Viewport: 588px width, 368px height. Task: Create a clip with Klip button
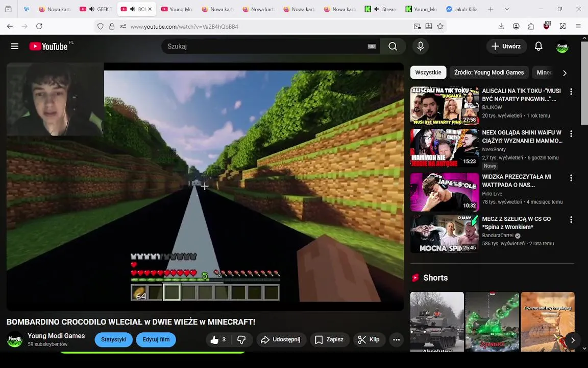pyautogui.click(x=369, y=339)
